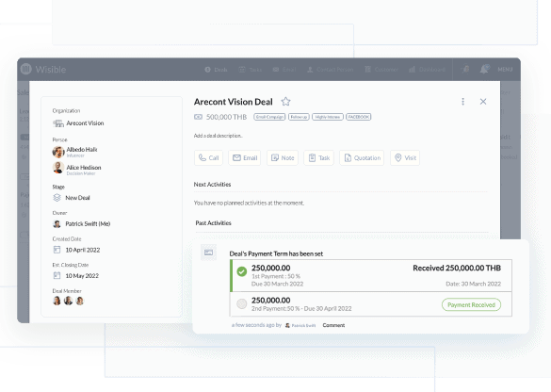This screenshot has width=551, height=392.
Task: Click the 500,000 THB deal value
Action: [226, 117]
